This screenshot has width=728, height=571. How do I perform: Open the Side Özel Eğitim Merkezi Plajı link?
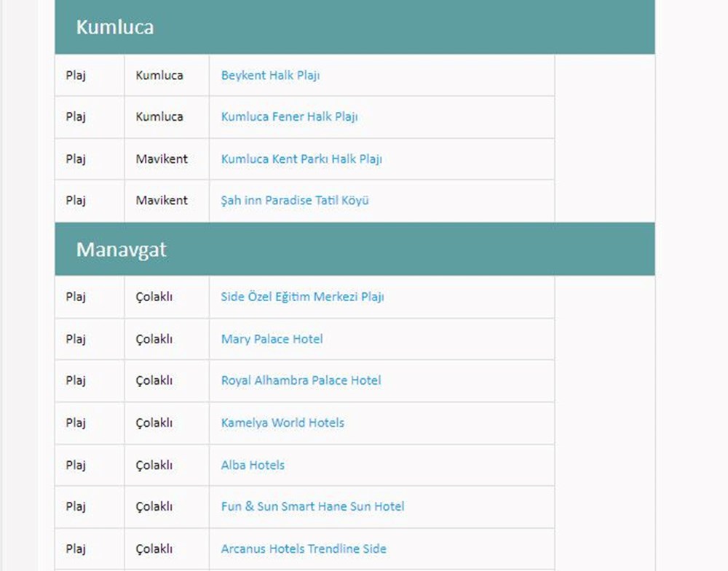click(x=302, y=298)
